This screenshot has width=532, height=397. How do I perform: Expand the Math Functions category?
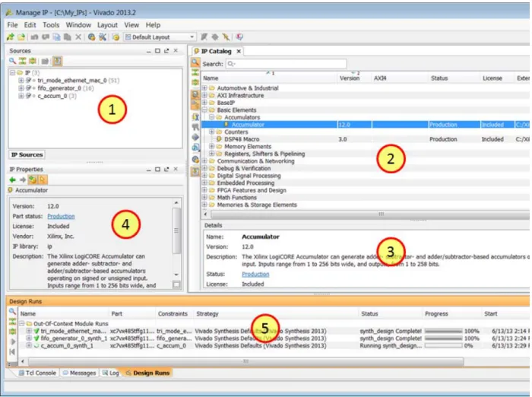(204, 197)
